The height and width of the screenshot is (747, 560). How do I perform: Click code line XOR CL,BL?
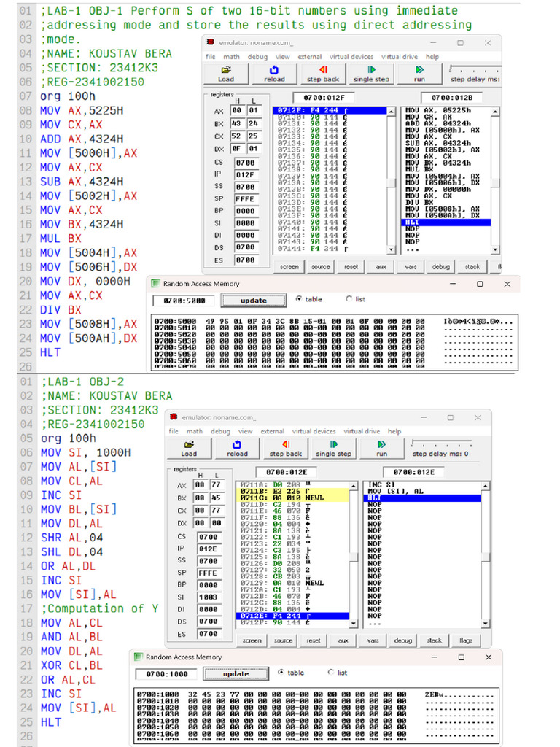[71, 665]
